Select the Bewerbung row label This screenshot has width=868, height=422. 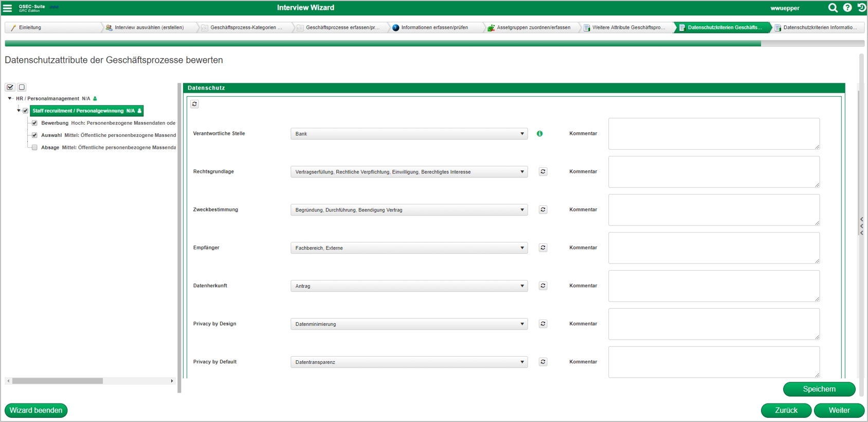coord(55,123)
